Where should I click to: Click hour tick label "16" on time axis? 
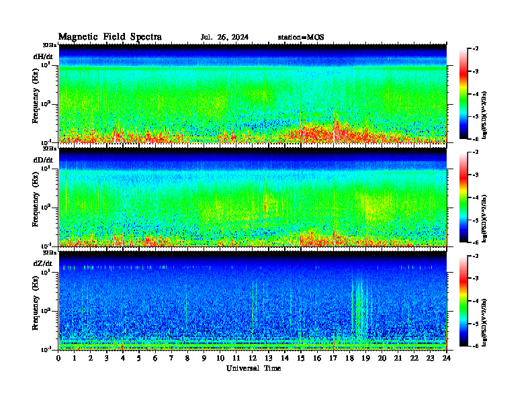(x=317, y=358)
